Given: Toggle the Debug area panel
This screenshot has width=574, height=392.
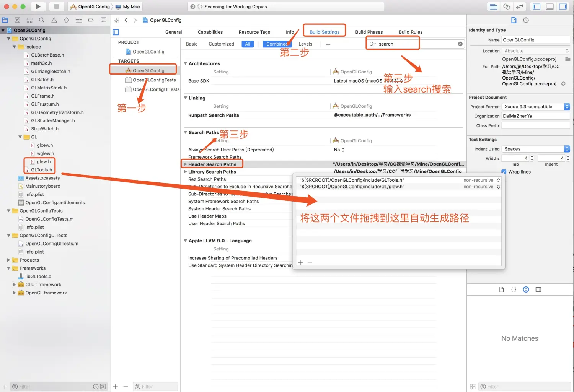Looking at the screenshot, I should pos(550,7).
